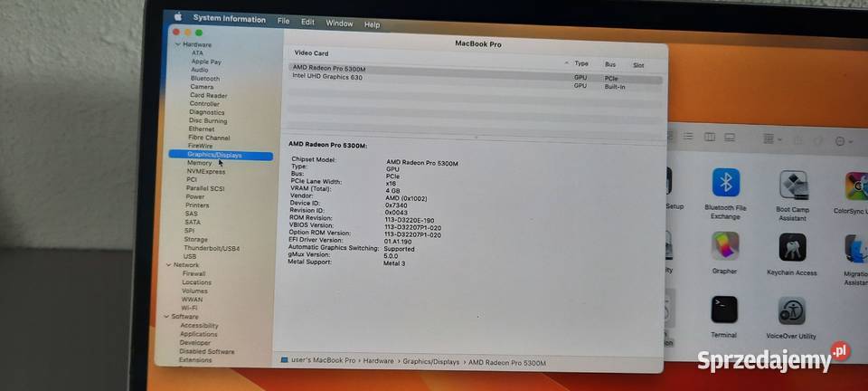Select Locations under Network

[196, 282]
